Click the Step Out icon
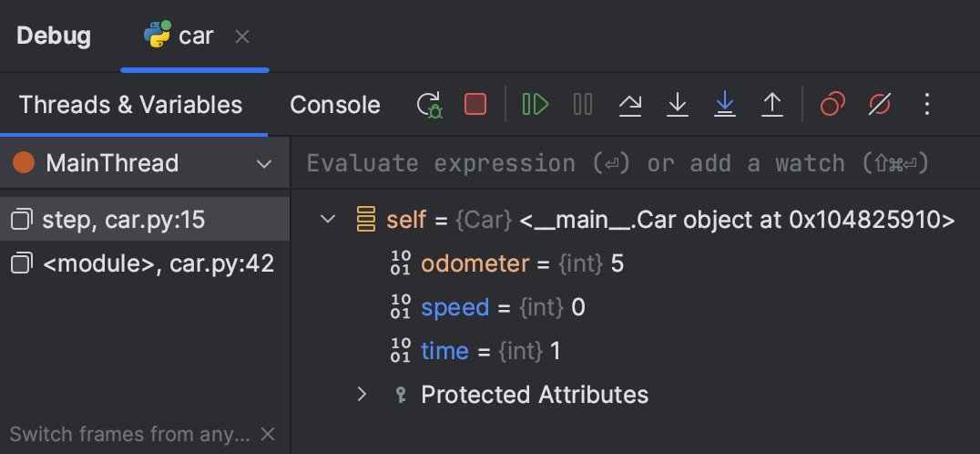980x454 pixels. (x=772, y=105)
